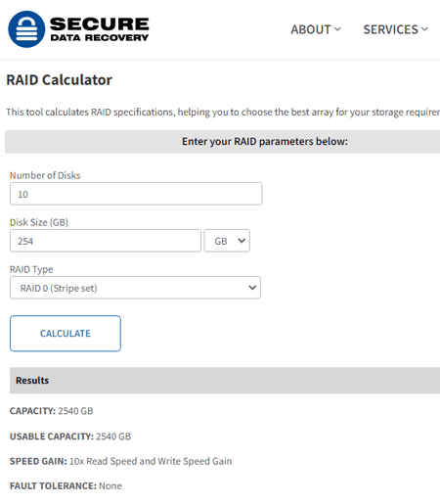Expand the chevron beside ABOUT
The image size is (440, 504).
[x=337, y=29]
